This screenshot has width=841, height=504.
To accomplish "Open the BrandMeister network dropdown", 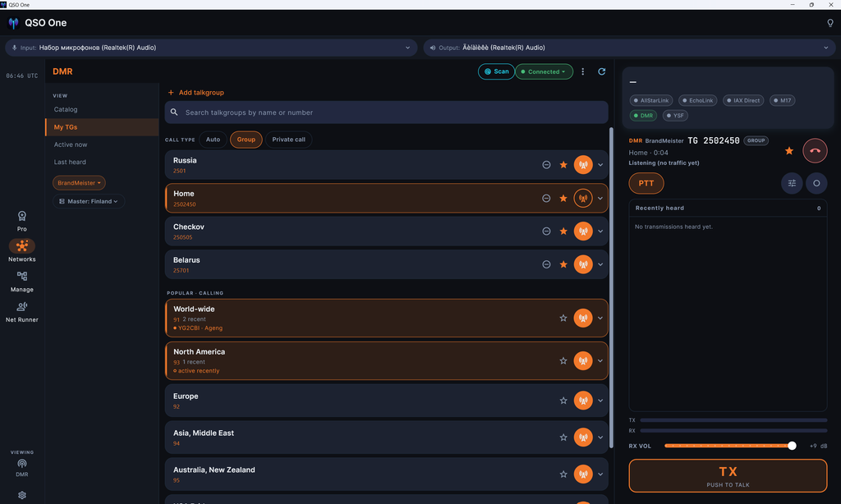I will pyautogui.click(x=79, y=183).
